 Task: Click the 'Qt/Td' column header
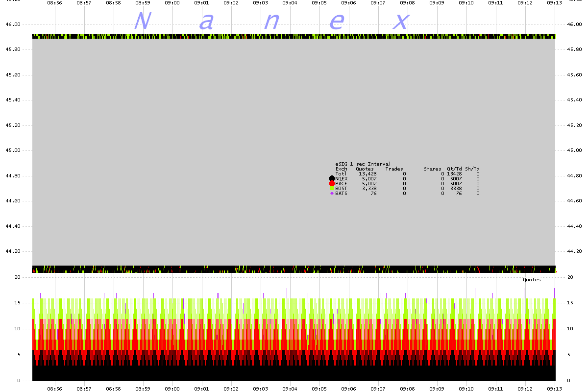pyautogui.click(x=454, y=169)
